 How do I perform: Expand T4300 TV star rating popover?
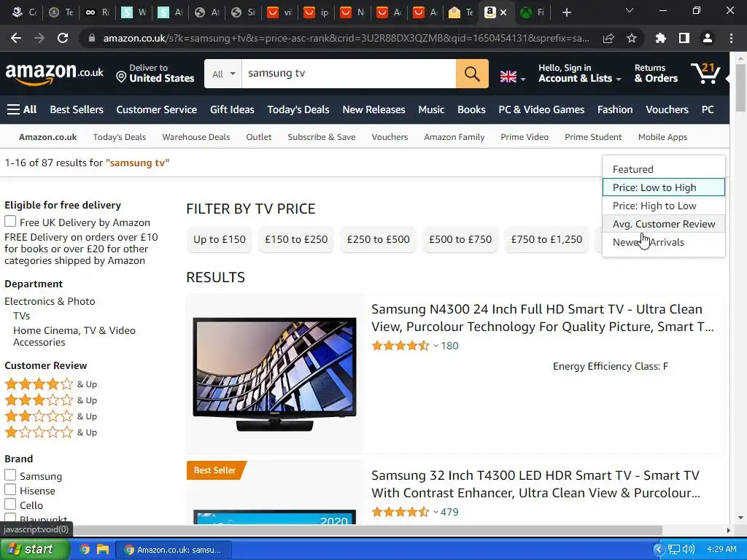(436, 512)
